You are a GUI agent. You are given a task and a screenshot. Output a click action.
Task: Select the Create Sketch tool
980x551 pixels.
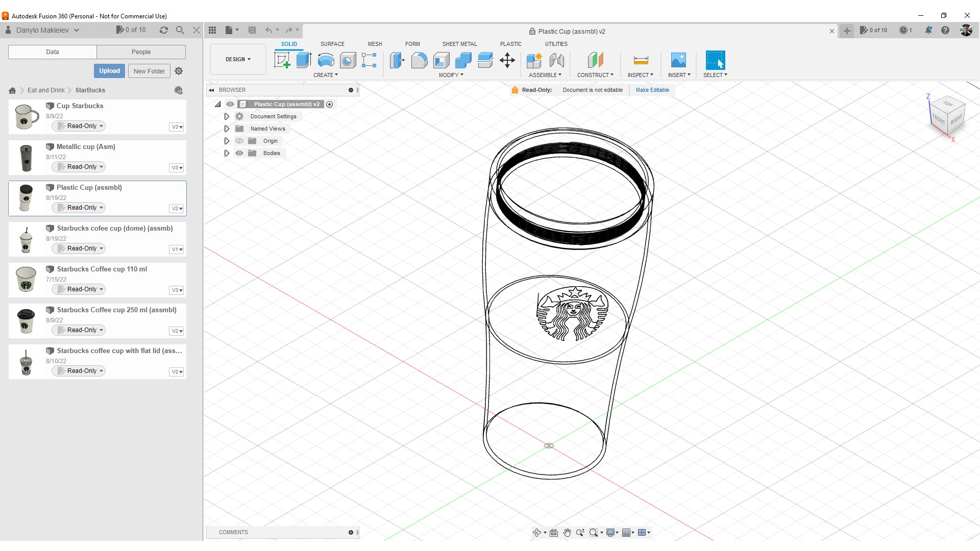tap(282, 60)
